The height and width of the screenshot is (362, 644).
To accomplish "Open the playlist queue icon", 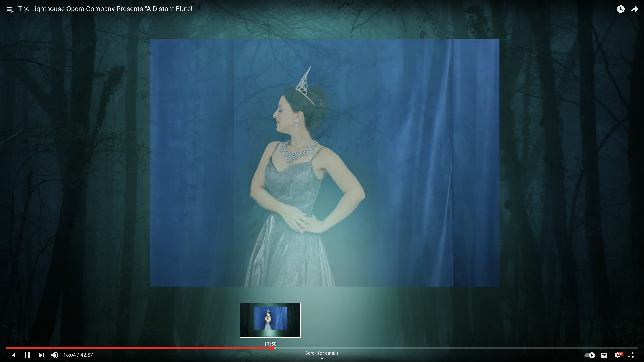I will [x=10, y=10].
